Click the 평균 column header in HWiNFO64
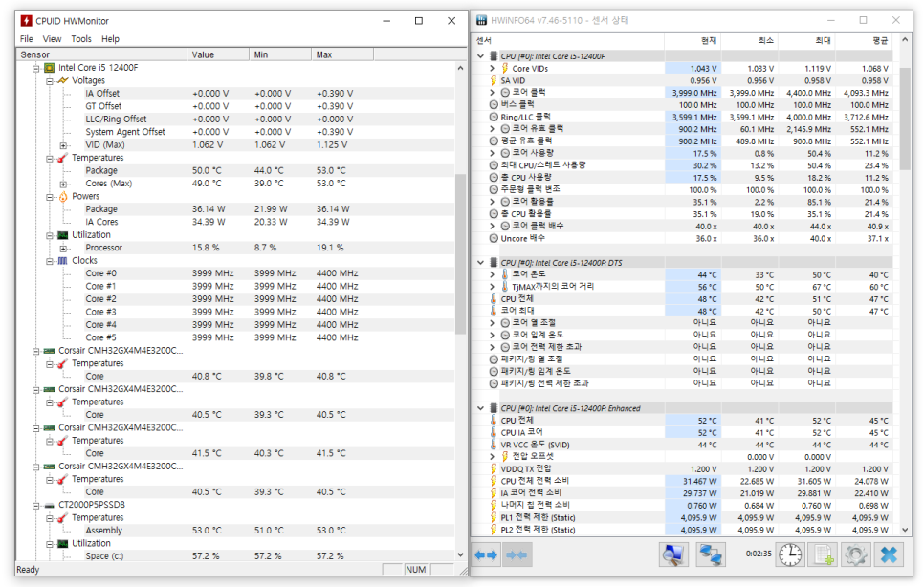The width and height of the screenshot is (924, 587). (x=864, y=40)
